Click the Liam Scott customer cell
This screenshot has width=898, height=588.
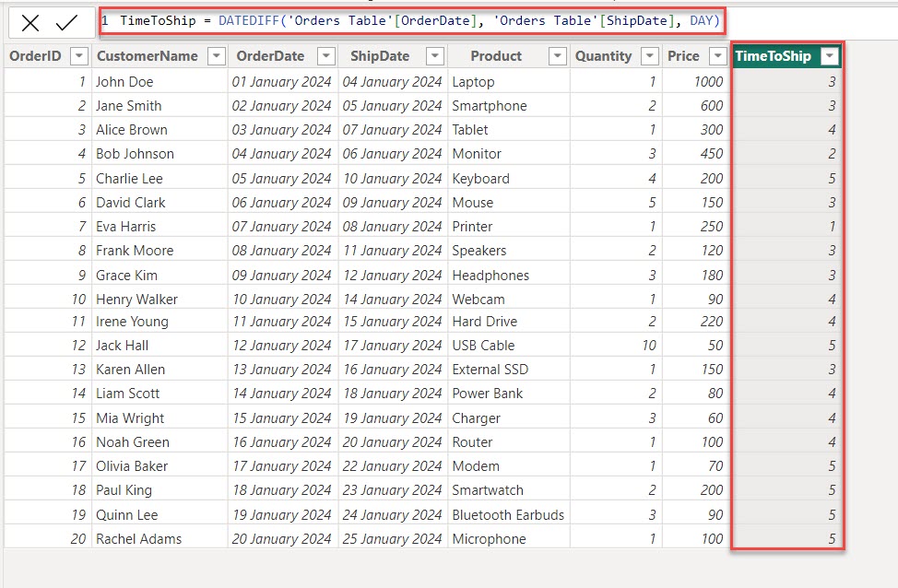[160, 394]
